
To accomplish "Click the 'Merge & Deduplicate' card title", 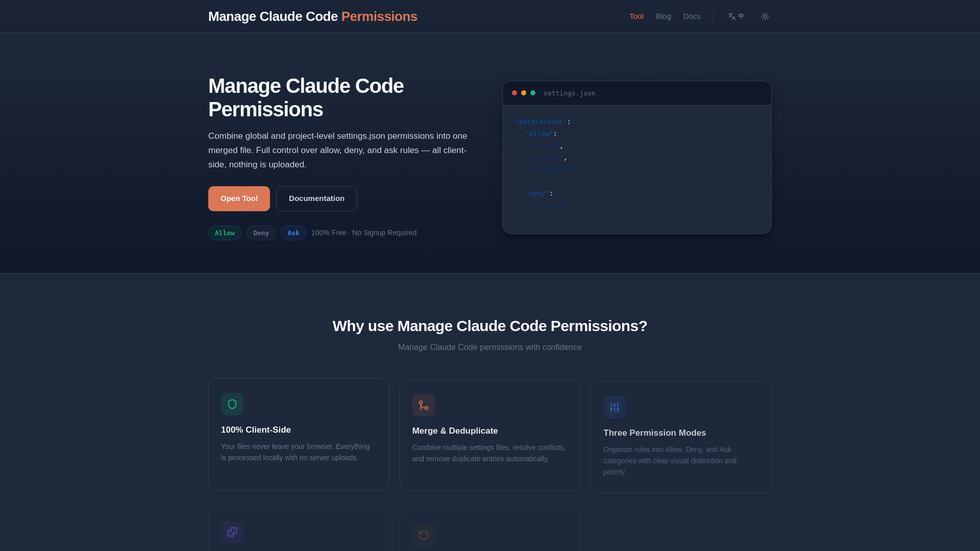I will [x=455, y=431].
